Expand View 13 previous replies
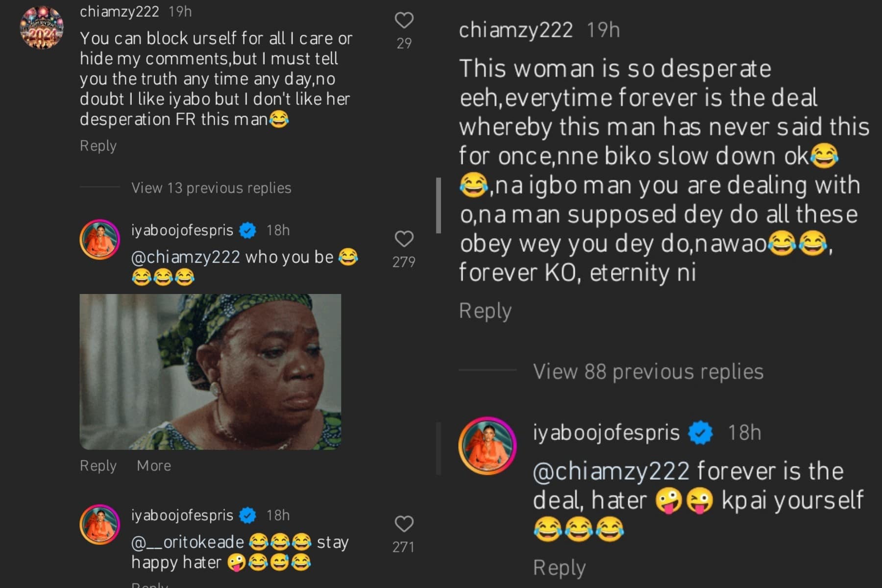Screen dimensions: 882x588 pos(211,188)
